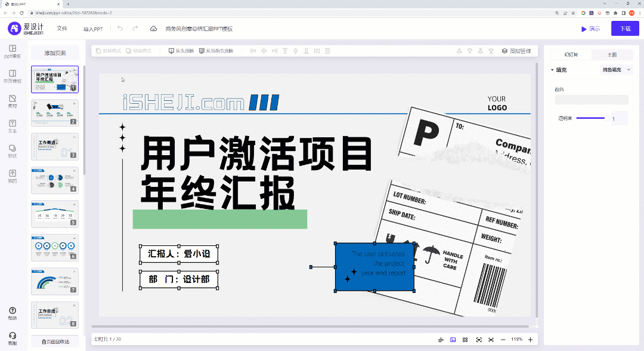Align objects vertical middle icon
The image size is (644, 351).
pyautogui.click(x=295, y=51)
